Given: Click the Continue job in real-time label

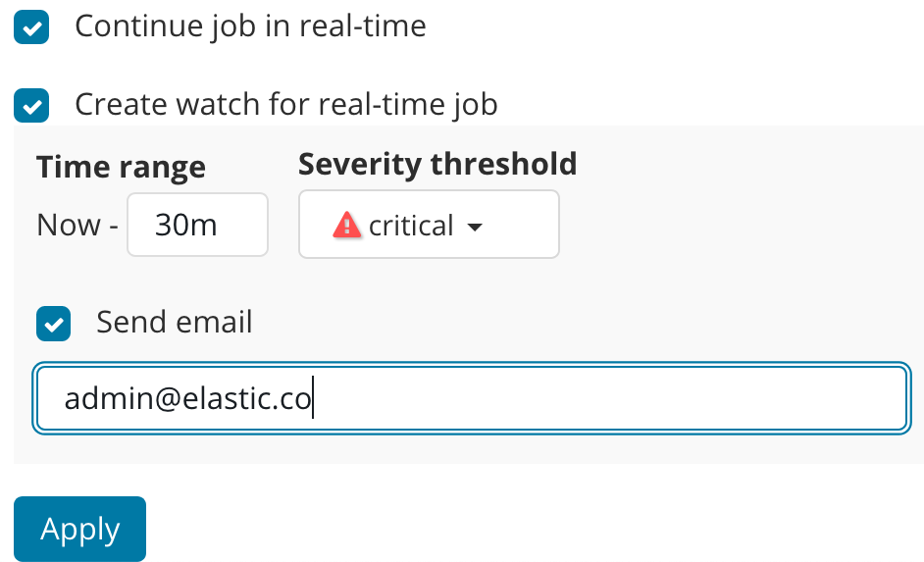Looking at the screenshot, I should click(x=250, y=26).
